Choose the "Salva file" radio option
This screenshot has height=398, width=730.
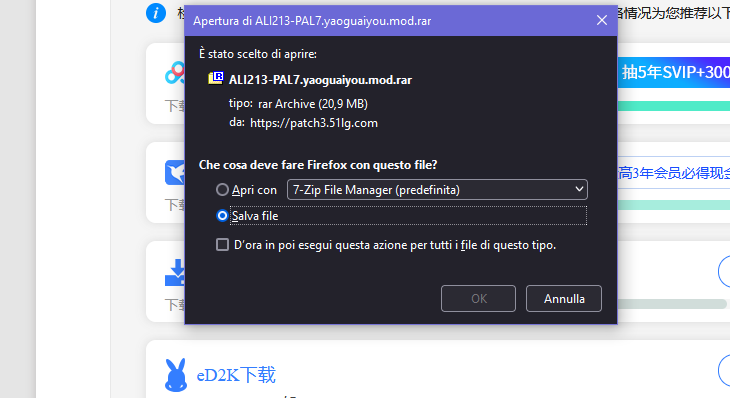222,216
